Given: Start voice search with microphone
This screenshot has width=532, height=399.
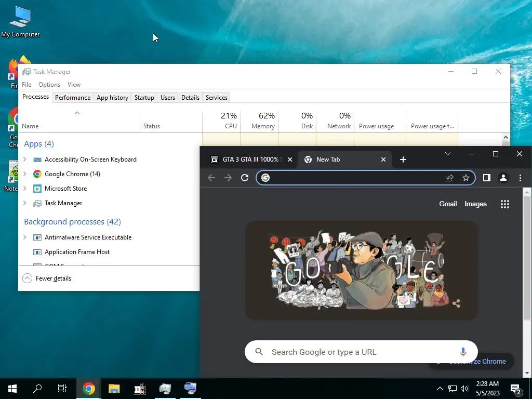Looking at the screenshot, I should (x=463, y=352).
